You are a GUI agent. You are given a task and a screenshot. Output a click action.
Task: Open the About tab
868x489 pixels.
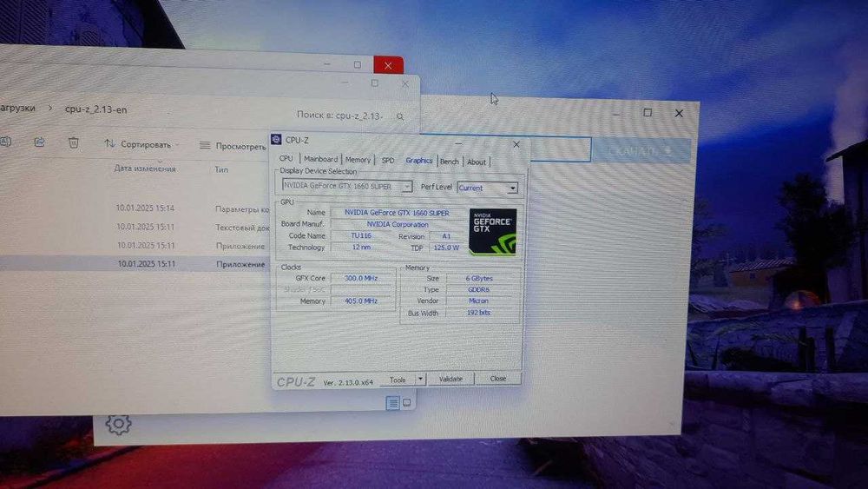click(x=476, y=162)
